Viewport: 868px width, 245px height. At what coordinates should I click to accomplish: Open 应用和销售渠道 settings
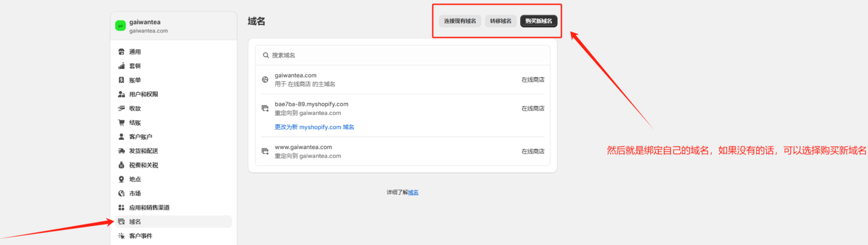(174, 207)
